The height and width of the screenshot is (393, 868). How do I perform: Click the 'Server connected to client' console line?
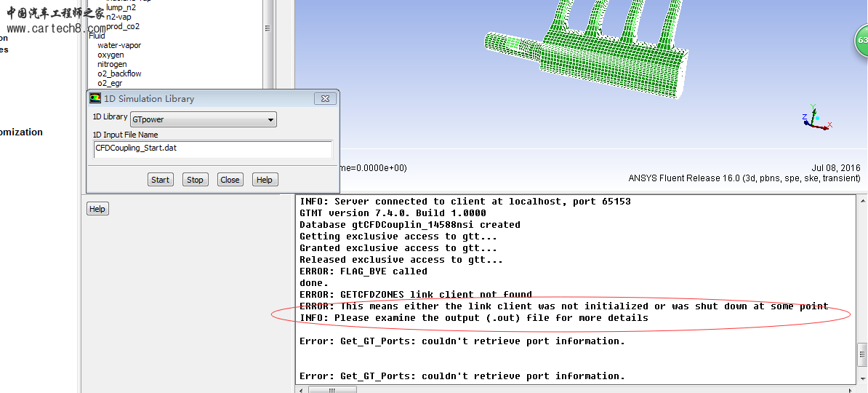(465, 201)
